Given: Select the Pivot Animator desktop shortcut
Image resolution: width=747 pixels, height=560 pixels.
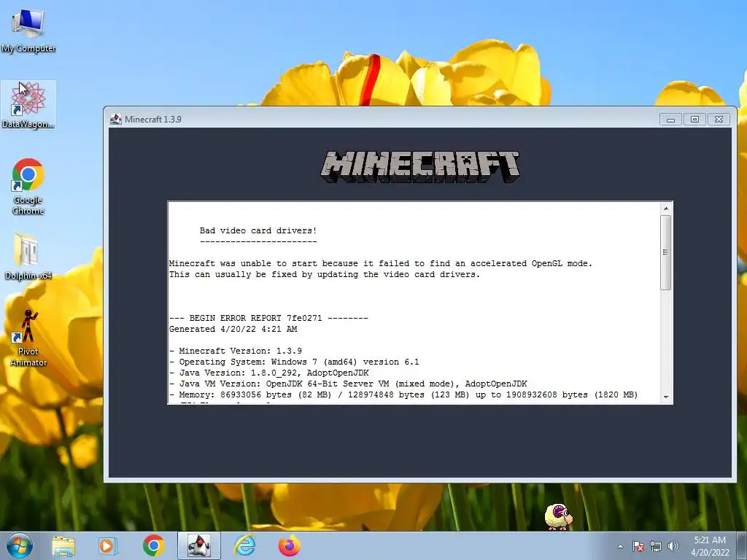Looking at the screenshot, I should click(28, 338).
